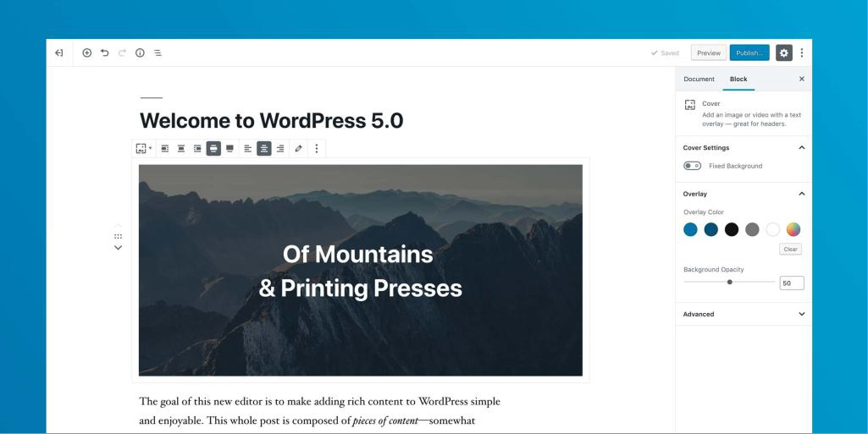The height and width of the screenshot is (434, 868).
Task: Move block down arrow
Action: click(x=118, y=248)
